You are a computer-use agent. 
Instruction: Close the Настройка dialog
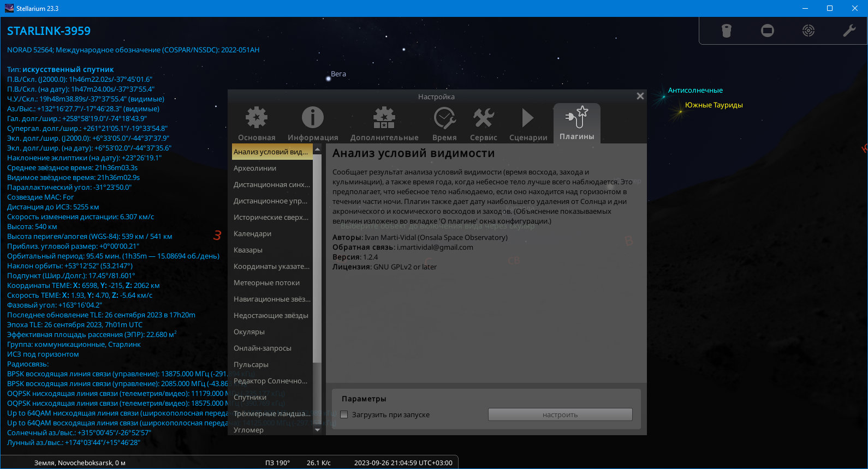click(x=640, y=96)
